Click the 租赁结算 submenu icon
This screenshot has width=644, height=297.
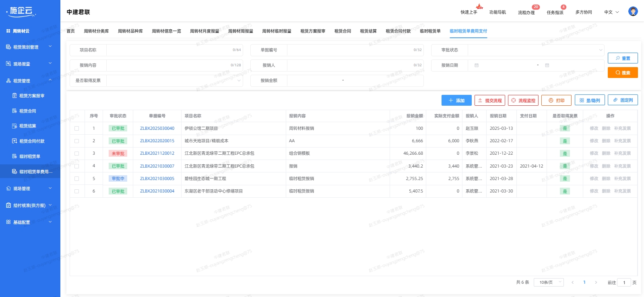[x=14, y=126]
